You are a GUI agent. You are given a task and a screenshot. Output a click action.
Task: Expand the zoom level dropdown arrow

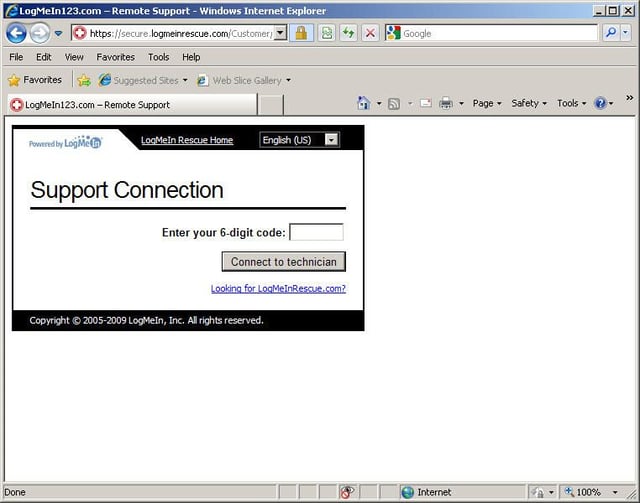[x=615, y=492]
